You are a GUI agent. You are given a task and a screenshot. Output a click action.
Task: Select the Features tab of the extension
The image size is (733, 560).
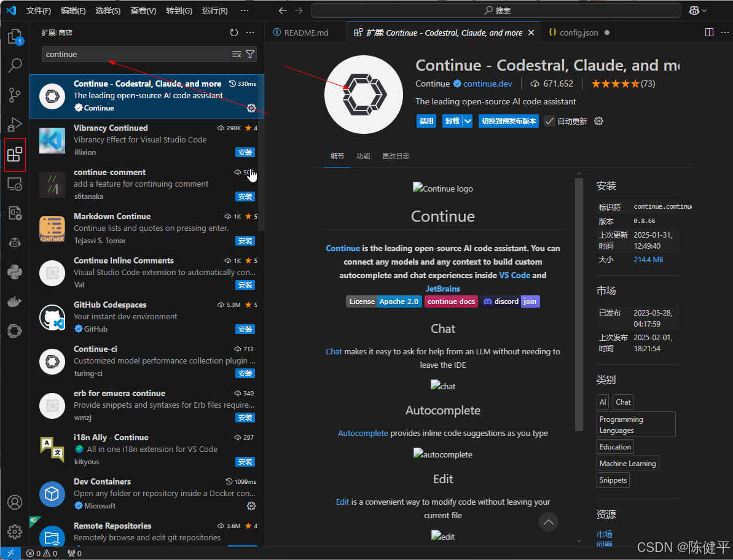[363, 156]
